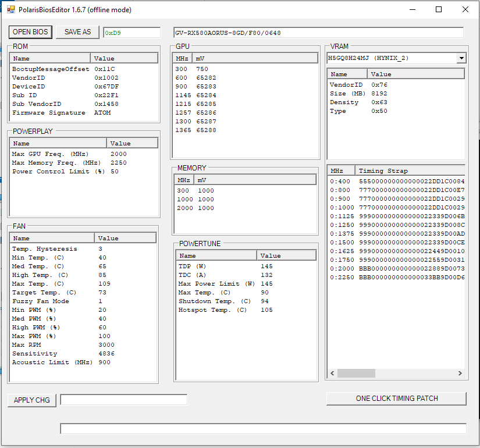The image size is (480, 448).
Task: Select the Med Temp. (C) fan row
Action: (83, 266)
